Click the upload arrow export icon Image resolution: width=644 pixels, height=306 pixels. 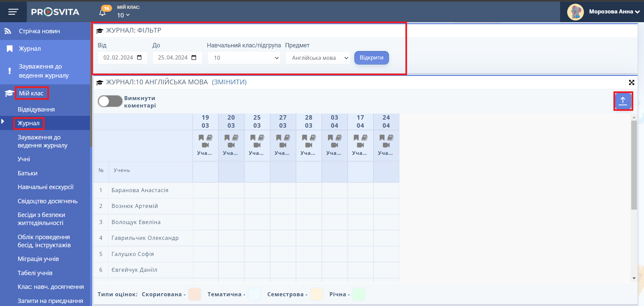[623, 101]
